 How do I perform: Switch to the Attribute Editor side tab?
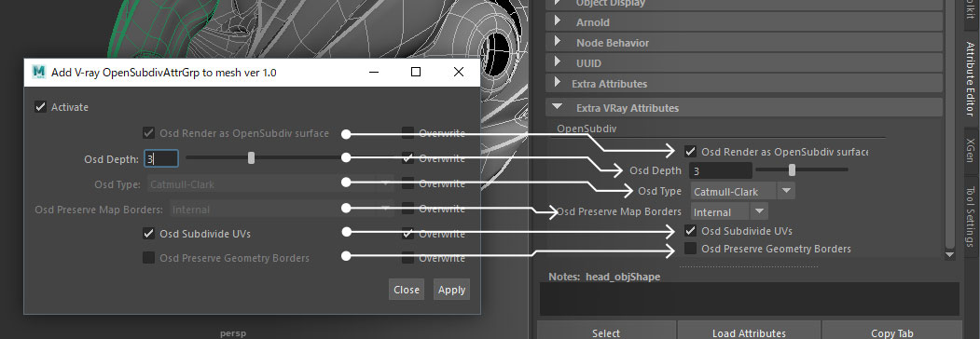(970, 79)
